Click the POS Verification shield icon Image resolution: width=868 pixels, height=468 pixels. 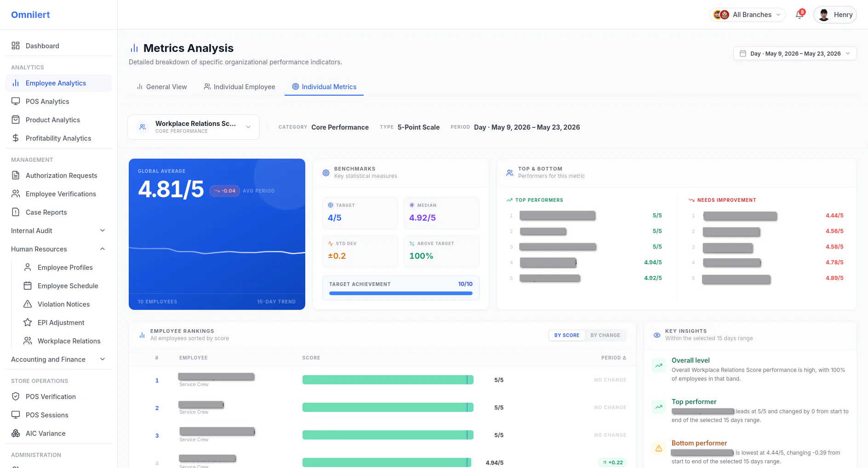pyautogui.click(x=16, y=396)
